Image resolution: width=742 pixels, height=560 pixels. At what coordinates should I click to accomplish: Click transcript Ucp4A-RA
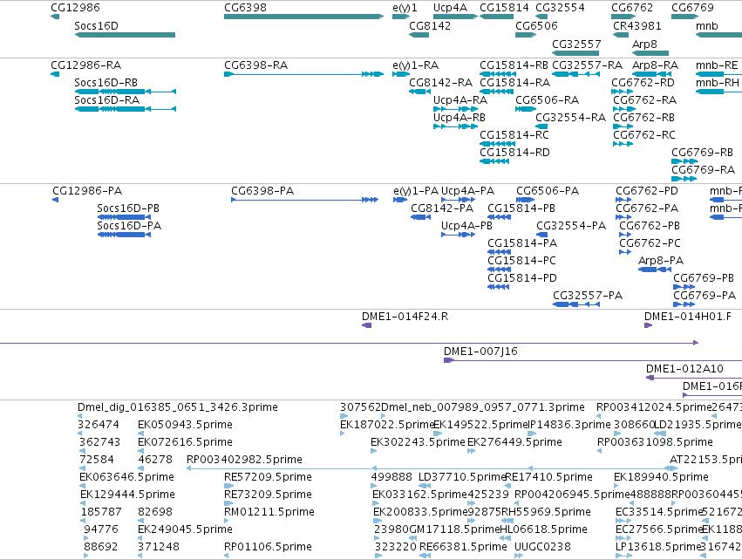tap(455, 109)
